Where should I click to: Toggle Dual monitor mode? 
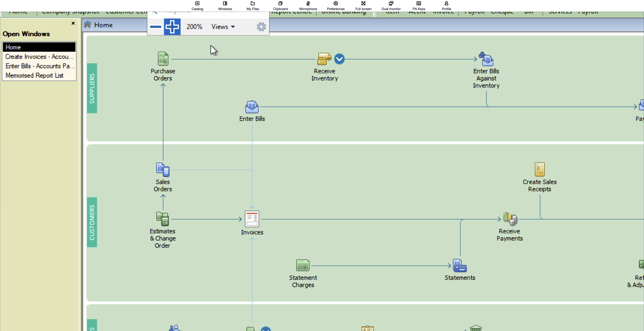point(391,6)
